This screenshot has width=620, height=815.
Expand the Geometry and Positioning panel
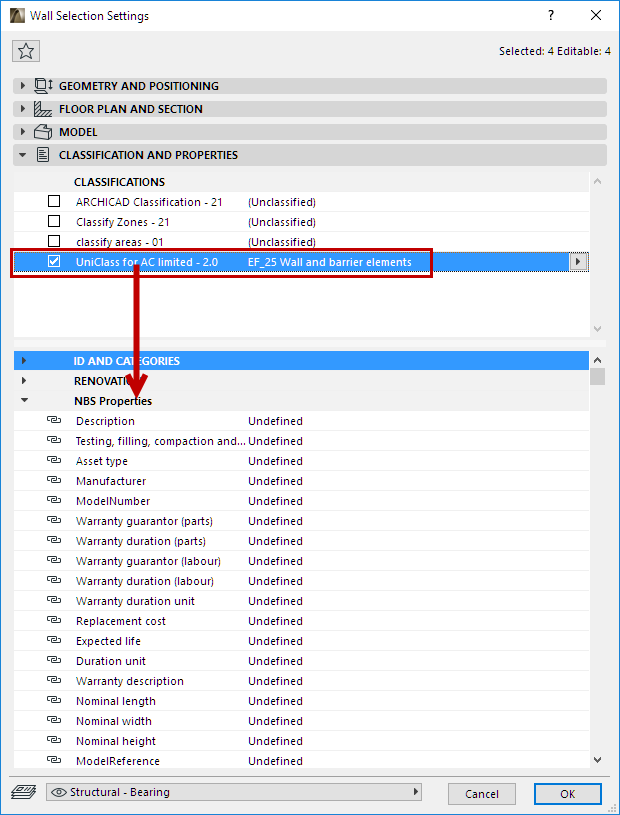(x=23, y=86)
